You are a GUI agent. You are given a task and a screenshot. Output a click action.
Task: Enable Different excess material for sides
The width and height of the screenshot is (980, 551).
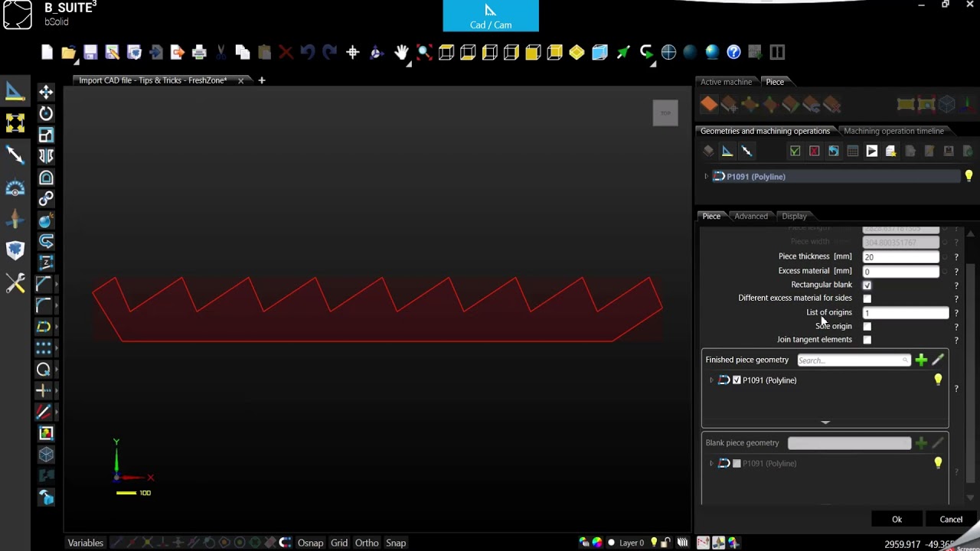pyautogui.click(x=867, y=298)
